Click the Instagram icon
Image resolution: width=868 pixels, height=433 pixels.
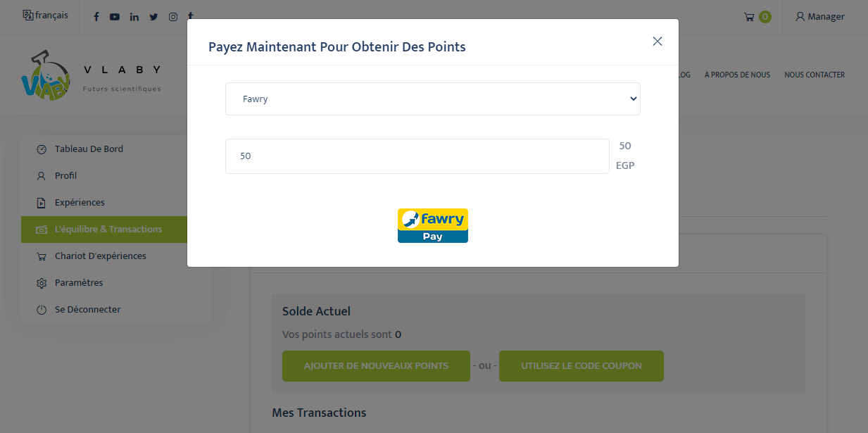pos(173,17)
